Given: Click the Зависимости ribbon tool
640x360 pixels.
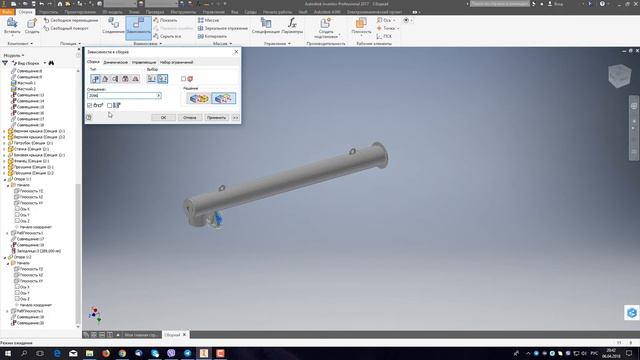Looking at the screenshot, I should pos(138,27).
